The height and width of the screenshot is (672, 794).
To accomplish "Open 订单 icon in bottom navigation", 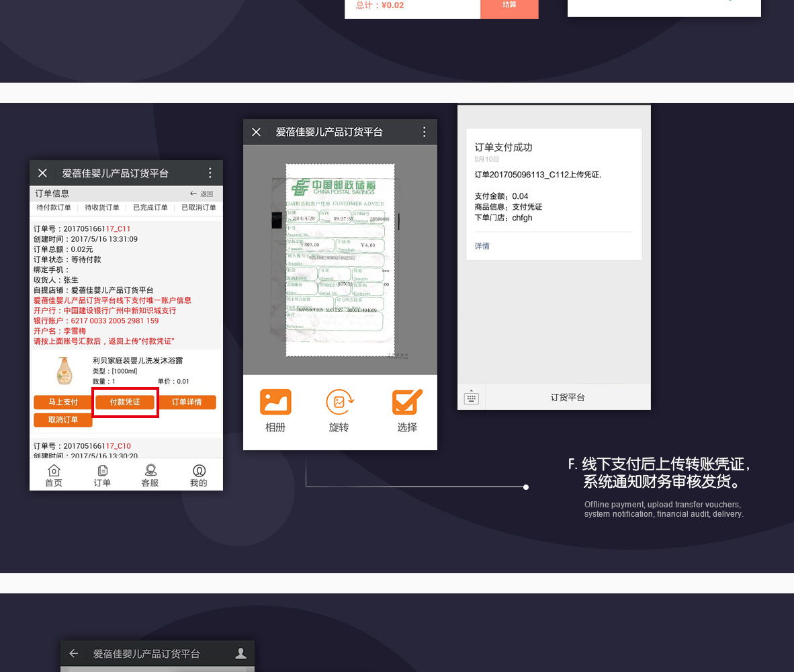I will (x=102, y=476).
